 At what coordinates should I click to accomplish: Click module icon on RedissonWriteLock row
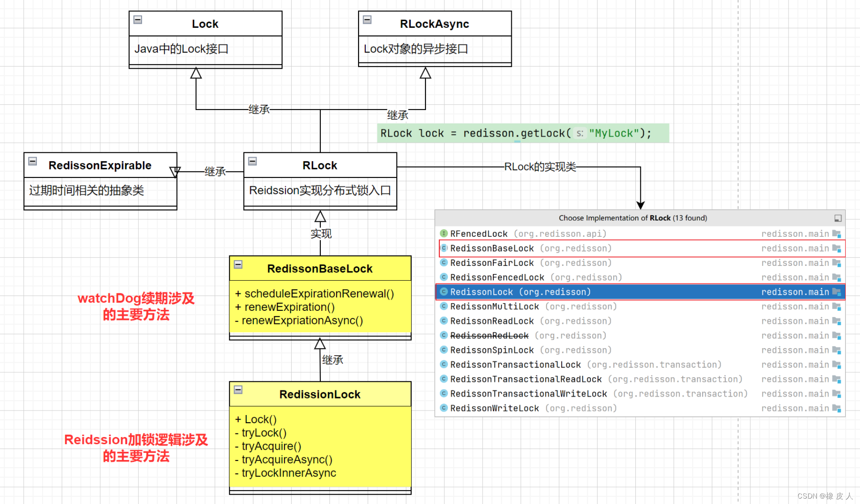click(x=836, y=408)
